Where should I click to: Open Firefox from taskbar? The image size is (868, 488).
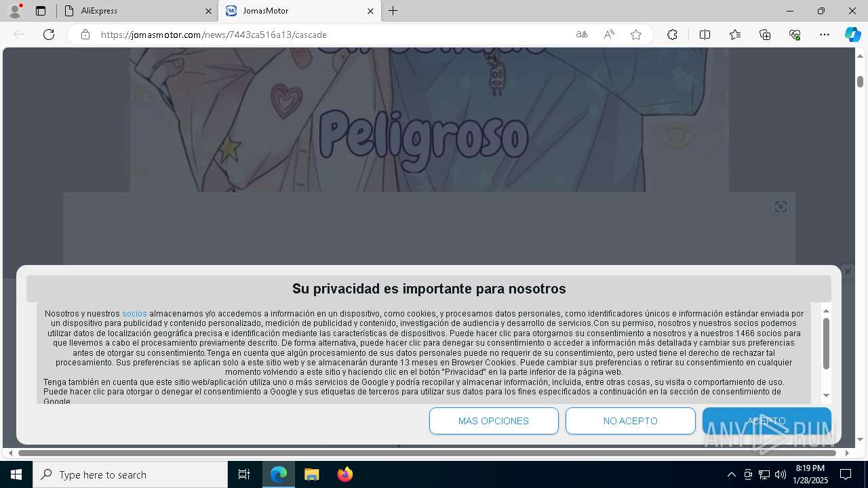(x=345, y=474)
